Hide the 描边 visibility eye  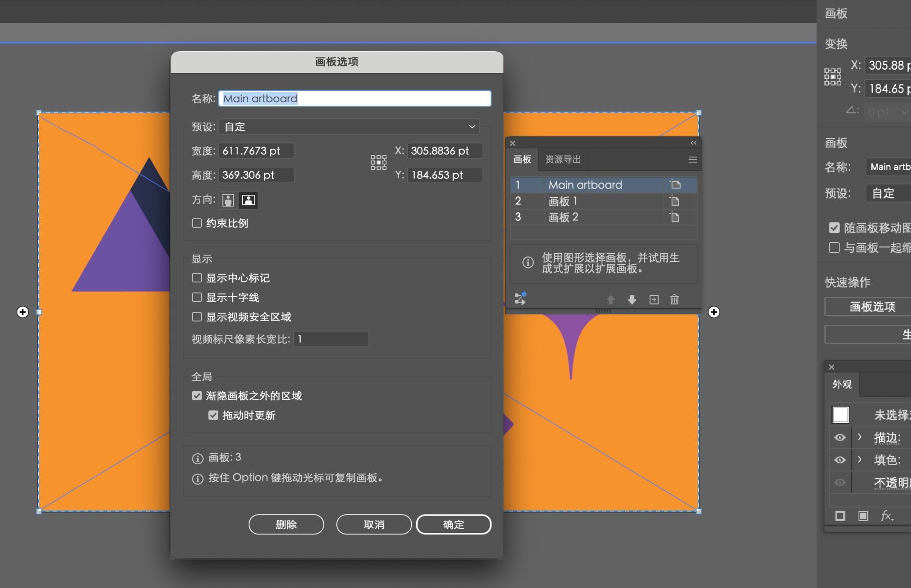click(840, 437)
